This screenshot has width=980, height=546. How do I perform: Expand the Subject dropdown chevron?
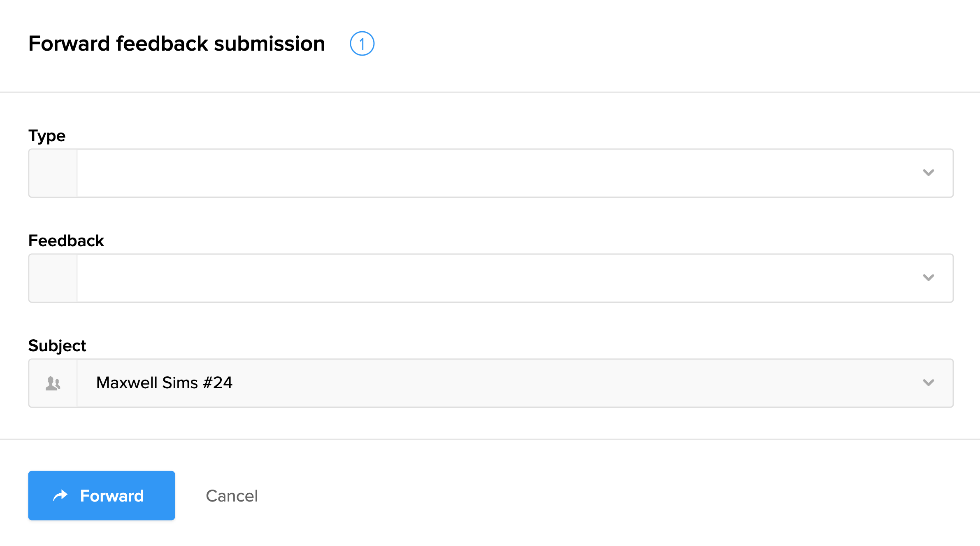tap(928, 383)
